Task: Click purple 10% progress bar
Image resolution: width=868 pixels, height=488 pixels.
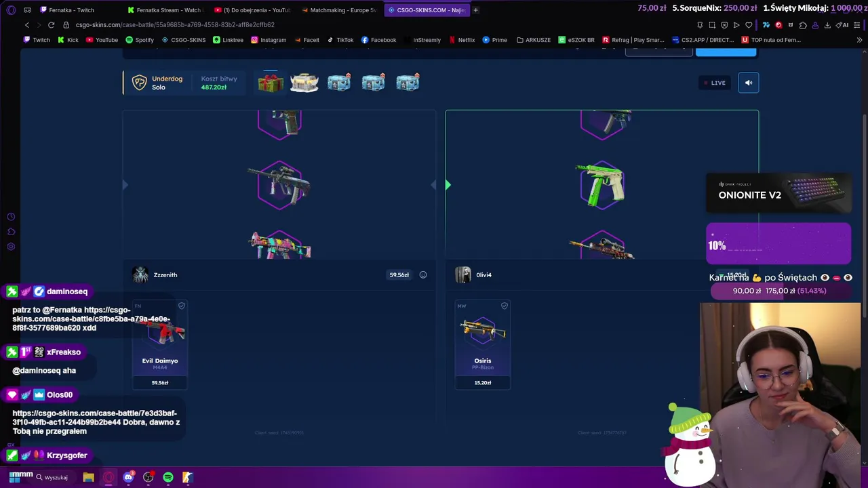Action: 778,244
